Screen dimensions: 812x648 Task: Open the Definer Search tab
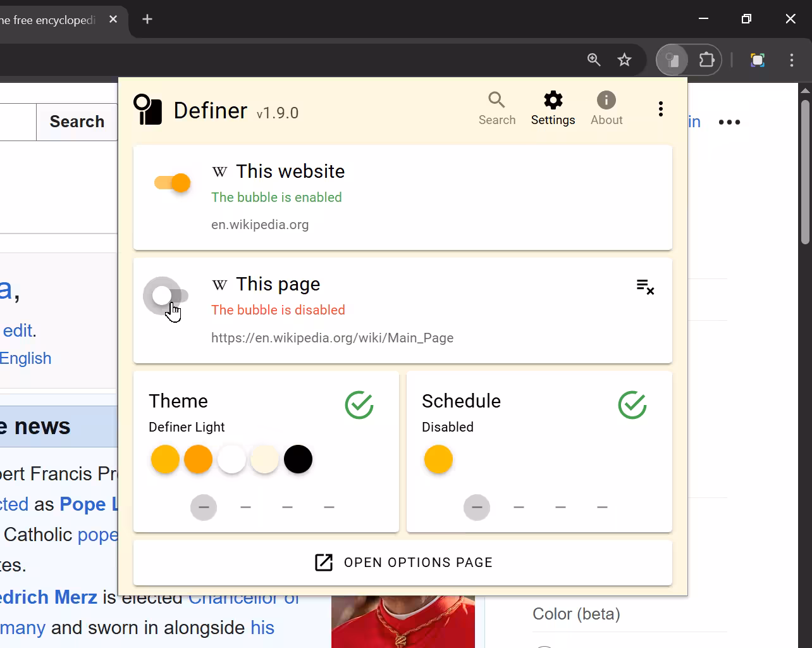click(497, 109)
